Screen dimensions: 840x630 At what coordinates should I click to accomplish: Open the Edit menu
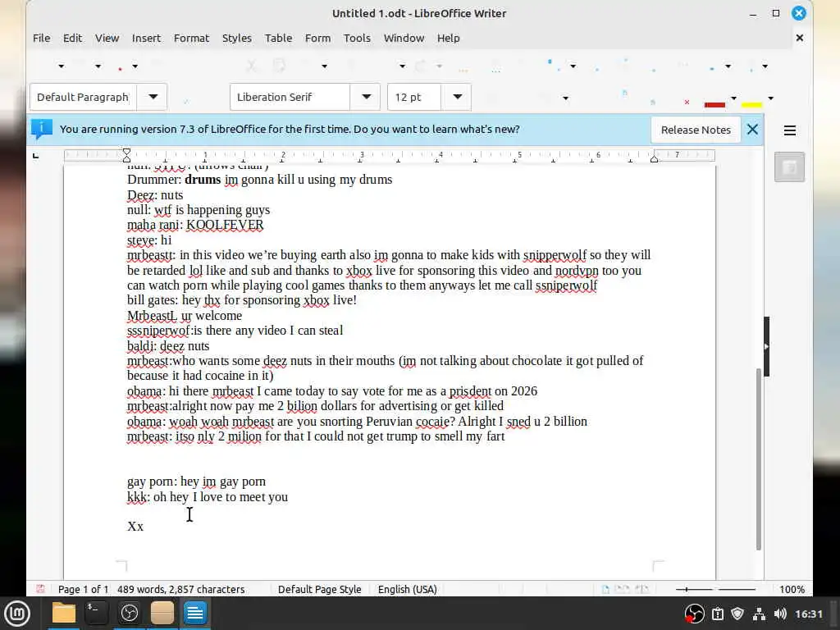point(72,38)
